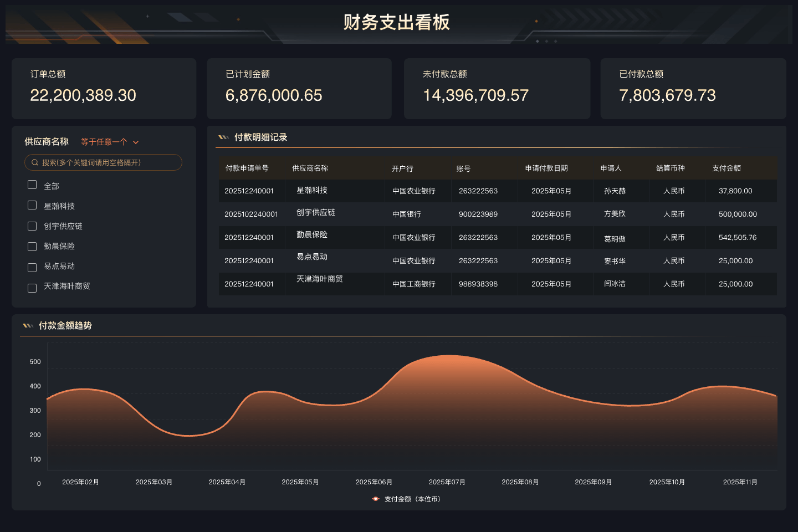Click the stripe icon beside 付款金额趋势
This screenshot has width=798, height=532.
coord(28,326)
